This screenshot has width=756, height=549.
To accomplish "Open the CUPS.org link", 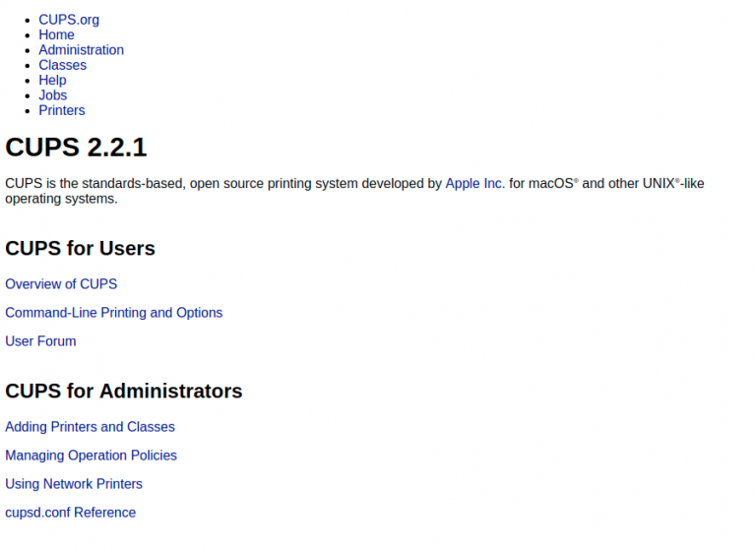I will tap(69, 20).
